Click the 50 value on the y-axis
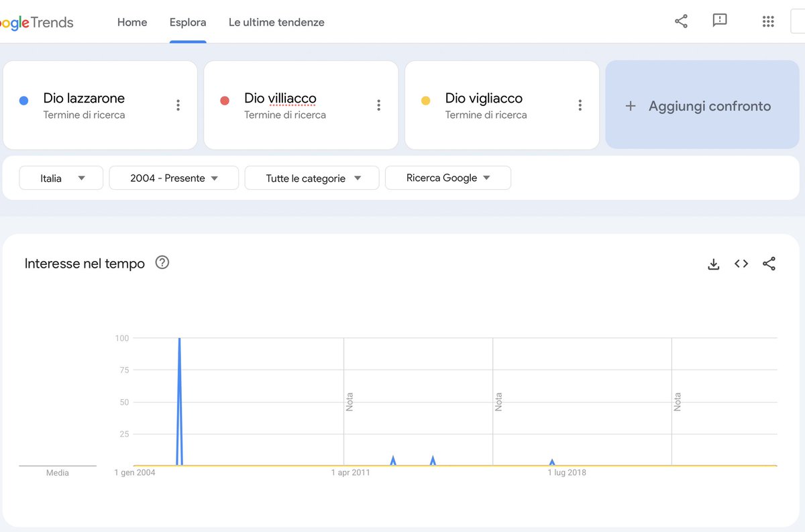The image size is (805, 532). (124, 402)
